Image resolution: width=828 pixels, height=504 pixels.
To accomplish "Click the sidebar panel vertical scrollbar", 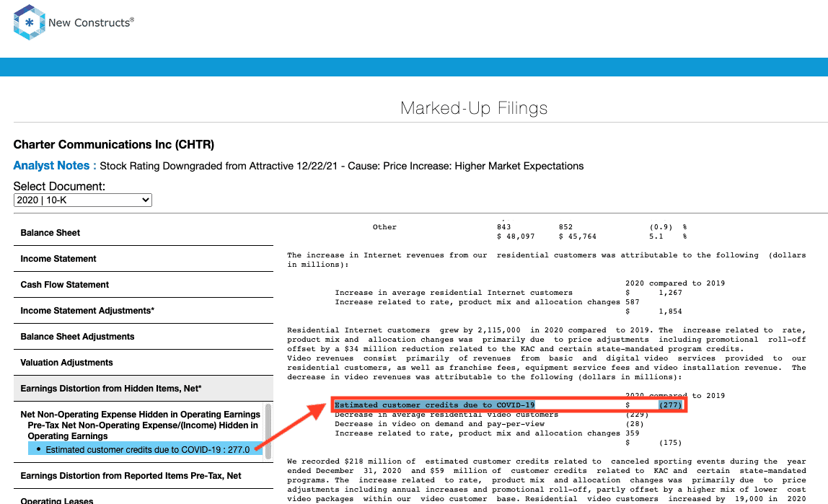I will 268,431.
